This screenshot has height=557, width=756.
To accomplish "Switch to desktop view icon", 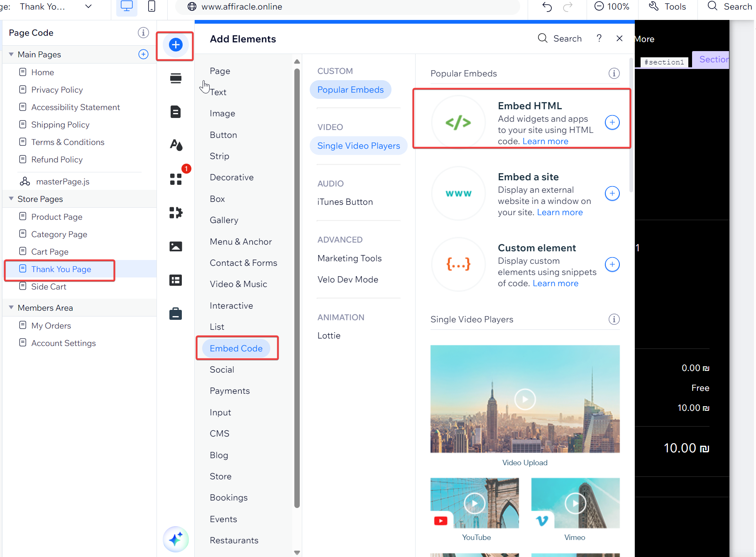I will (x=127, y=7).
